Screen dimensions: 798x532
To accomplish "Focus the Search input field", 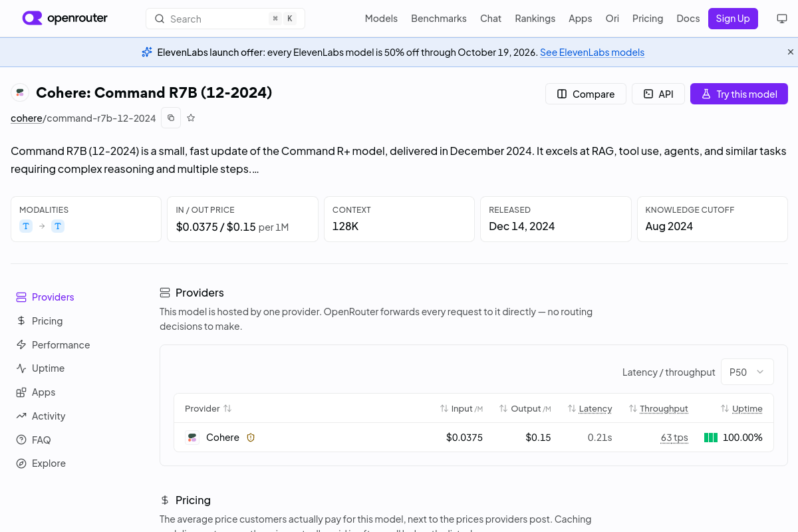I will pos(225,19).
